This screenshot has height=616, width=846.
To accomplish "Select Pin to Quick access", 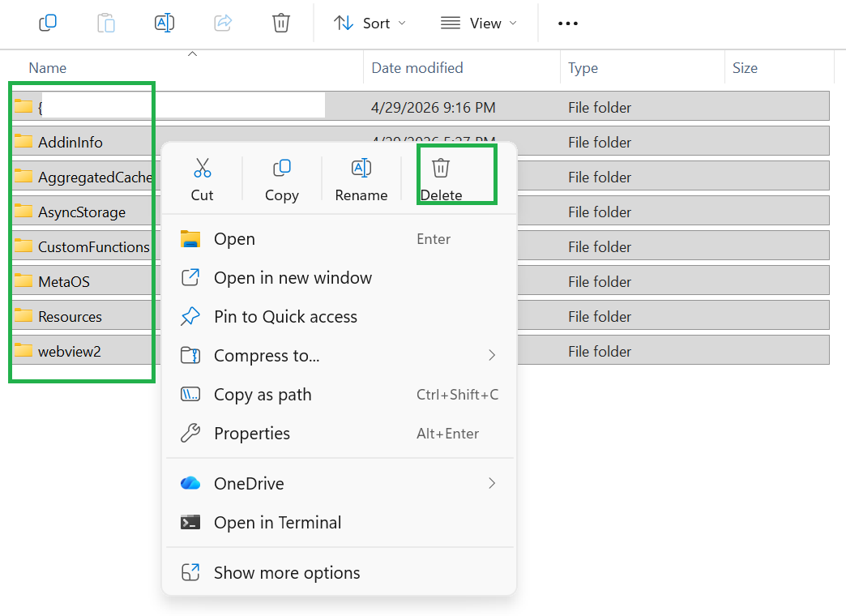I will 340,317.
